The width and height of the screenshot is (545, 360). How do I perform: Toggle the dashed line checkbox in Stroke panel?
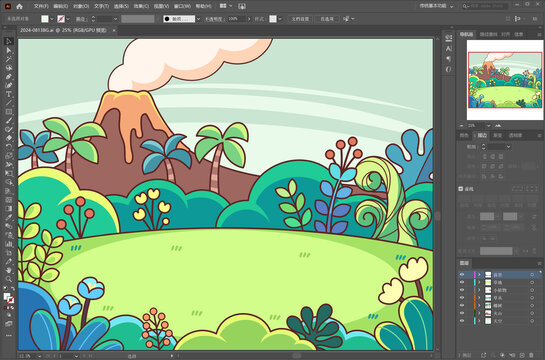461,189
